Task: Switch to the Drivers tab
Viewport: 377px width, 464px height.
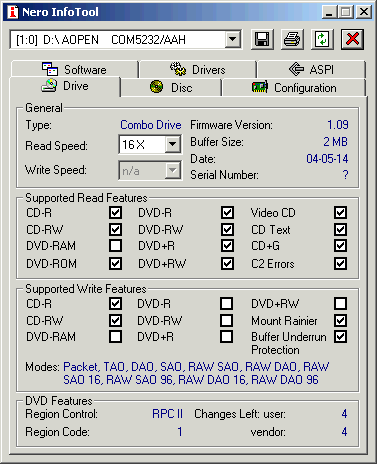Action: coord(198,69)
